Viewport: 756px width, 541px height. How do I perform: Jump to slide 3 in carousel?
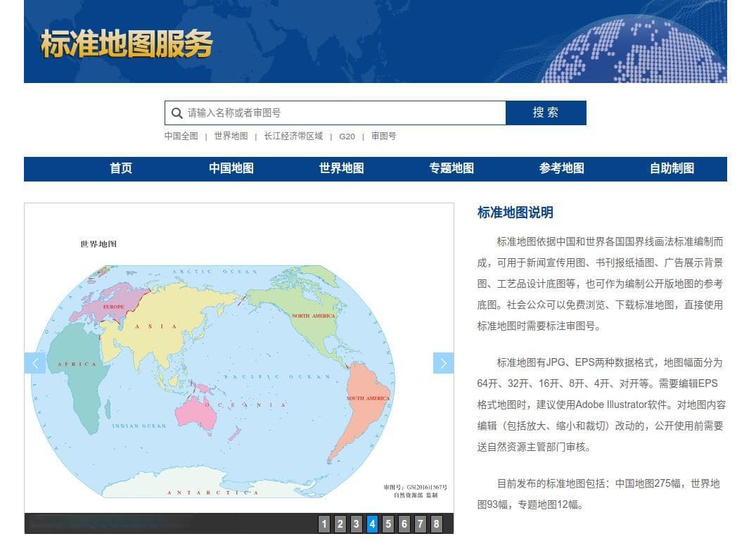356,524
